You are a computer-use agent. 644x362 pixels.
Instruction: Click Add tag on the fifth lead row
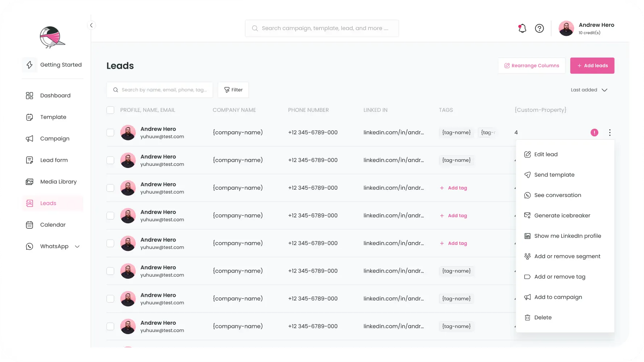pyautogui.click(x=453, y=243)
